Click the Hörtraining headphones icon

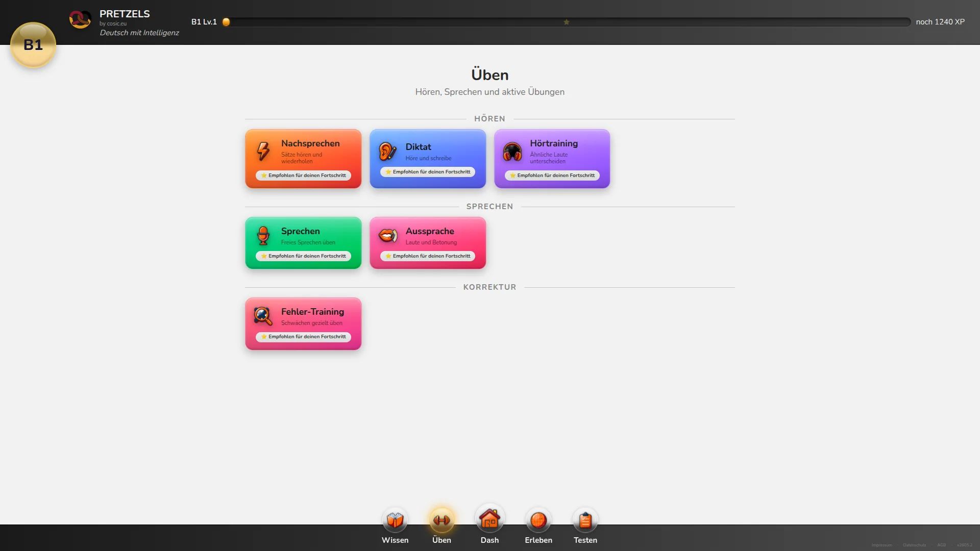pyautogui.click(x=512, y=152)
